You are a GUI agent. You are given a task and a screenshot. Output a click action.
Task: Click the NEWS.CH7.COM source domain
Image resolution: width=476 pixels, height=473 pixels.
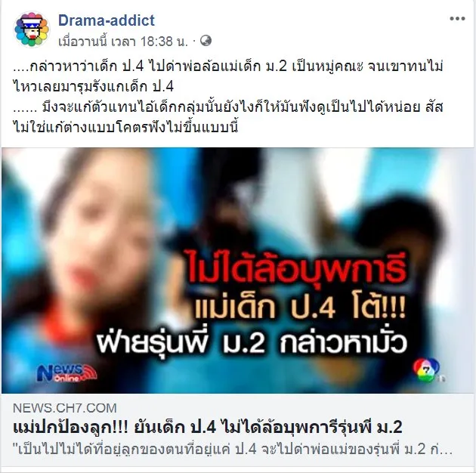65,408
